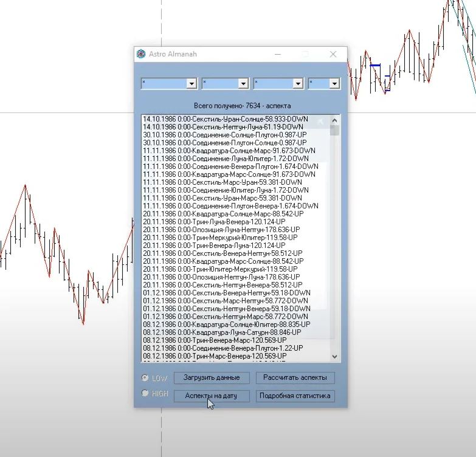Select row 11.11.1986 Соединение-Луна-Юпитер-1.72-DOWN
The width and height of the screenshot is (476, 457).
[x=236, y=159]
